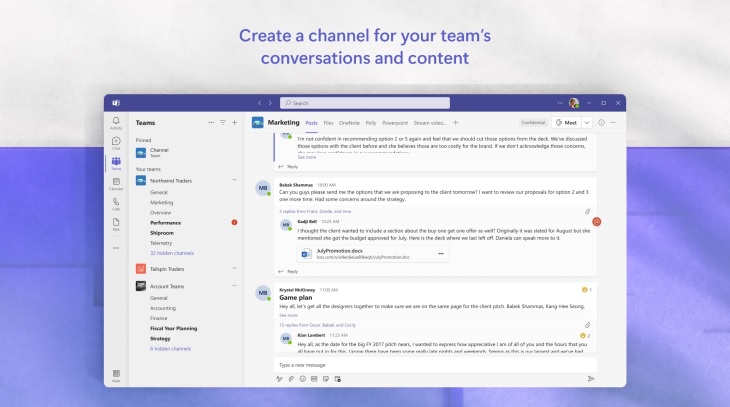The image size is (730, 407).
Task: Open Calendar from the left rail
Action: (116, 184)
